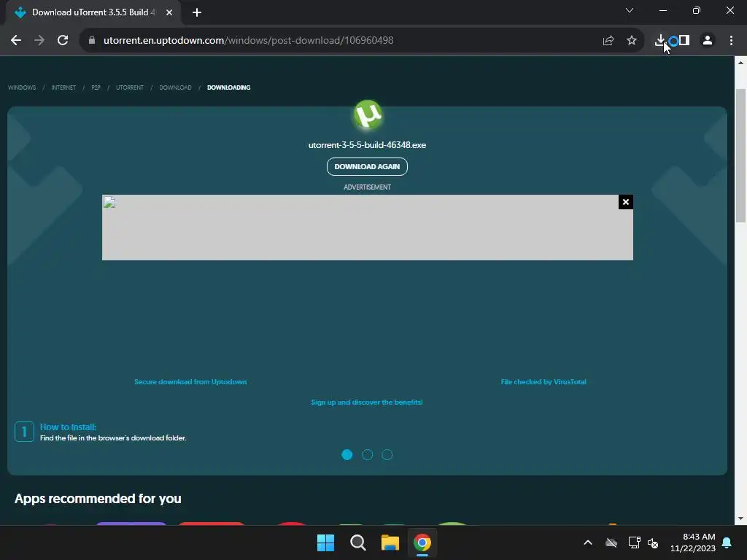Open Secure download from Uptodown link

tap(190, 382)
